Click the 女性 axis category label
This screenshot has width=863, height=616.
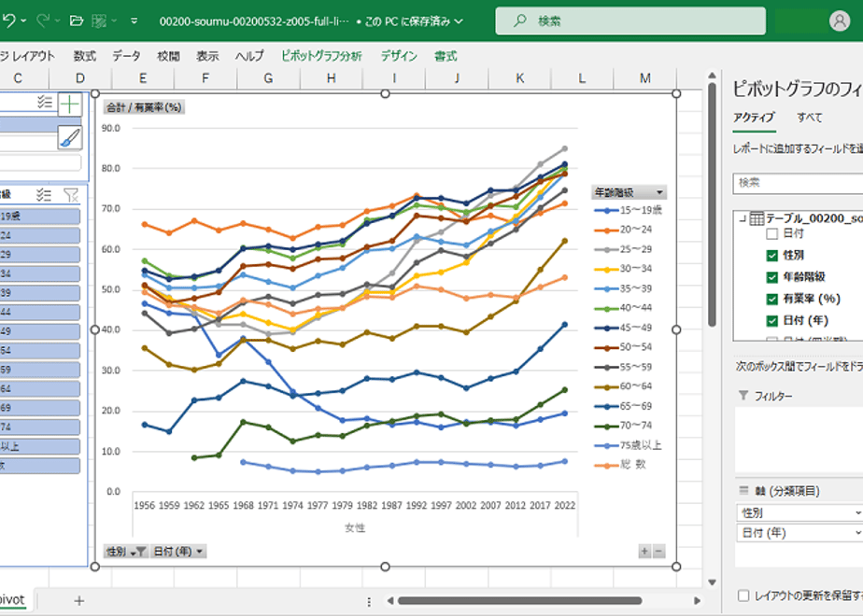tap(355, 527)
